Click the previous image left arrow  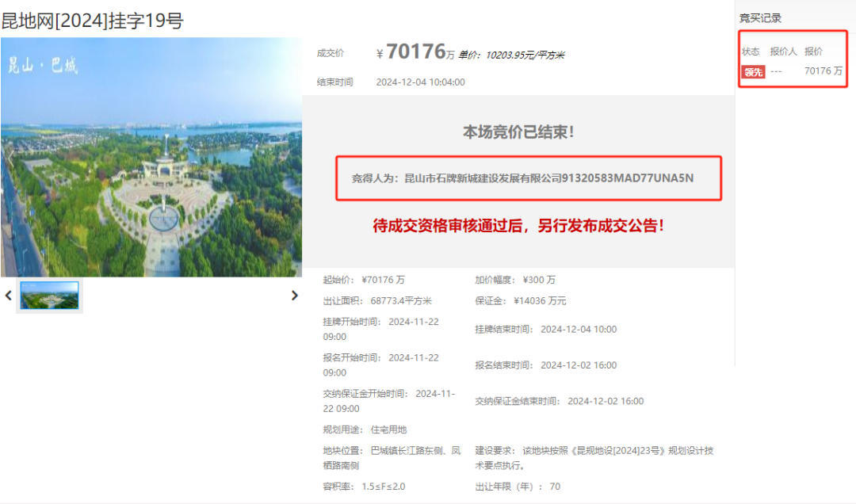[9, 296]
